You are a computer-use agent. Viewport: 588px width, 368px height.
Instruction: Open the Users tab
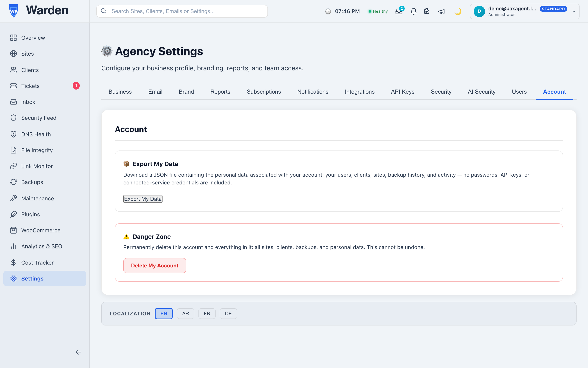[x=519, y=92]
